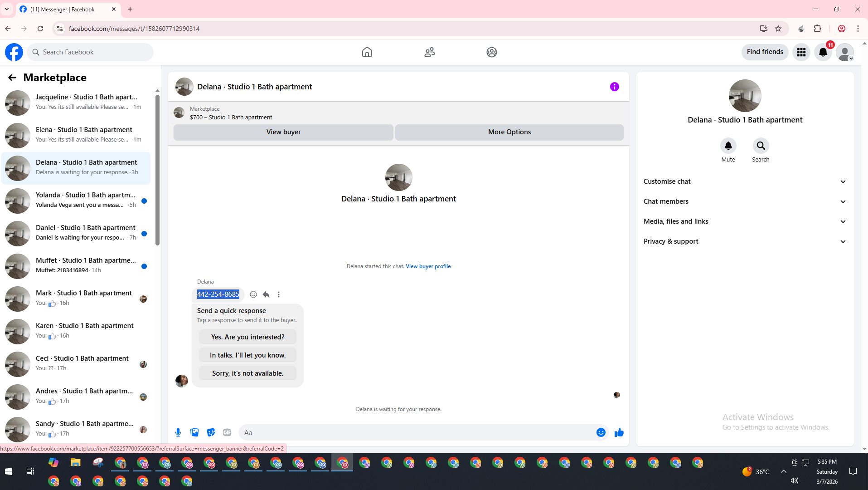Image resolution: width=868 pixels, height=490 pixels.
Task: Open Yolanda's Studio 1 Bath chat
Action: click(x=76, y=200)
